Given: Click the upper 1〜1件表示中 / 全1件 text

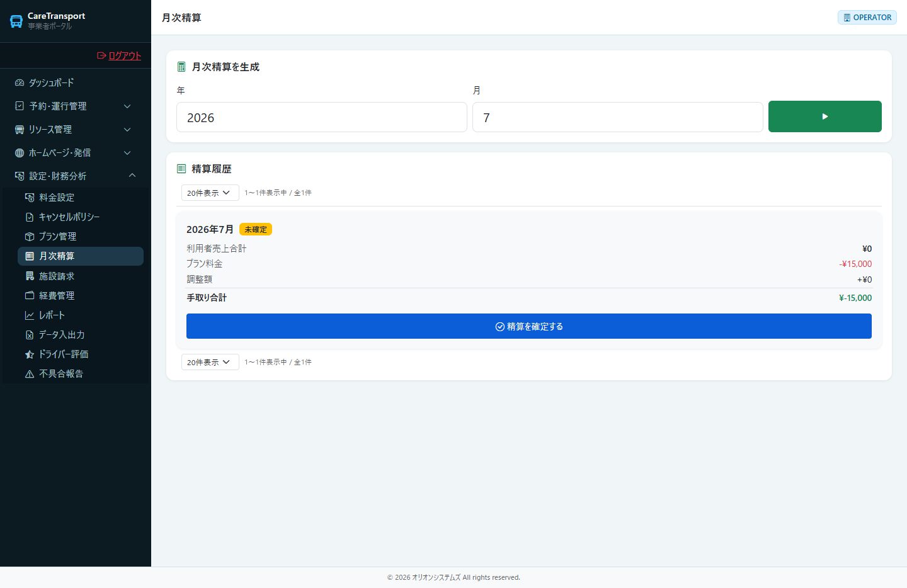Looking at the screenshot, I should [x=278, y=193].
